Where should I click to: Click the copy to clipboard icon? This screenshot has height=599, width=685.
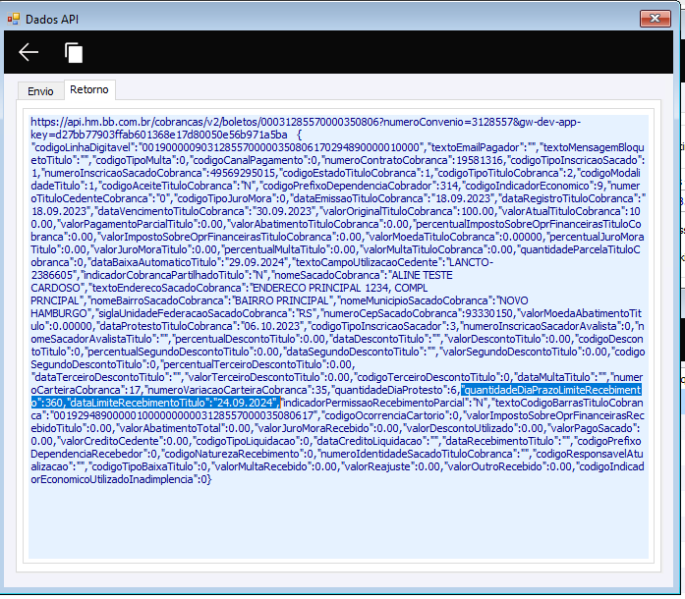click(73, 53)
